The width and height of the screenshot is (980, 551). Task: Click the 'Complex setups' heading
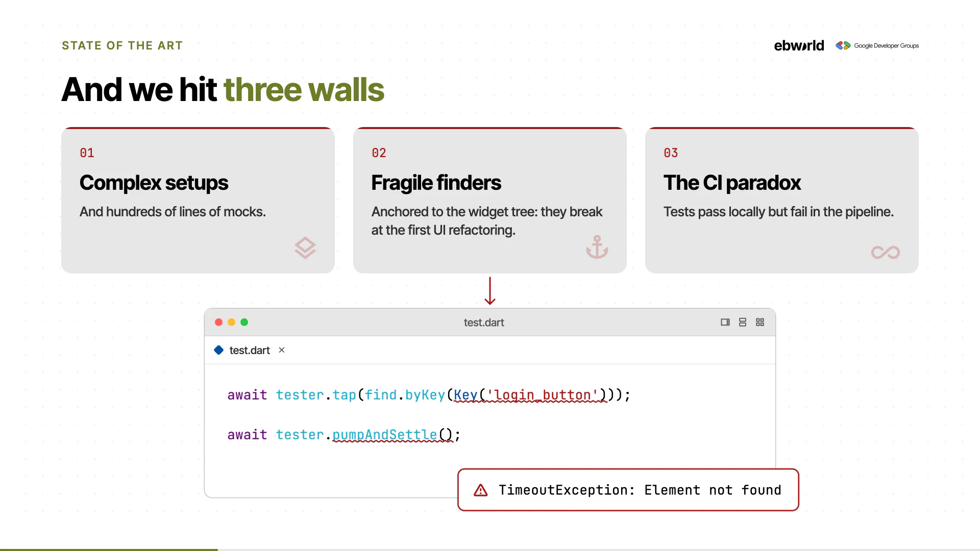[x=154, y=183]
